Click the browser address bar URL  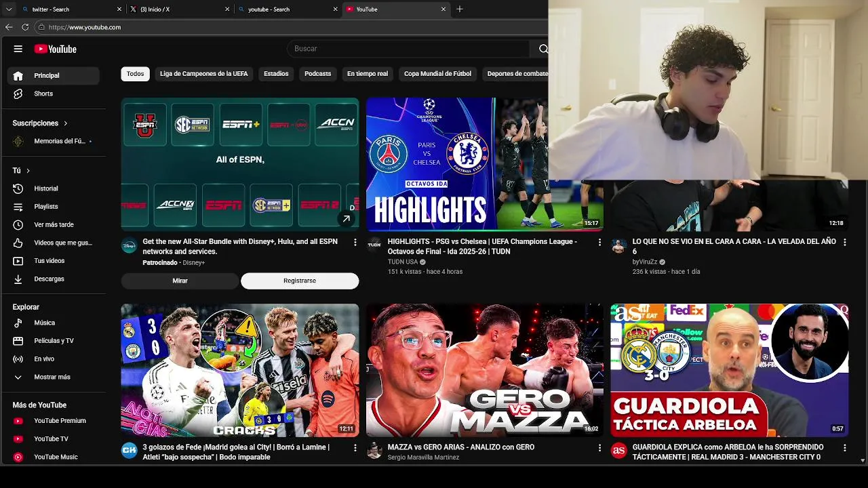pos(85,27)
